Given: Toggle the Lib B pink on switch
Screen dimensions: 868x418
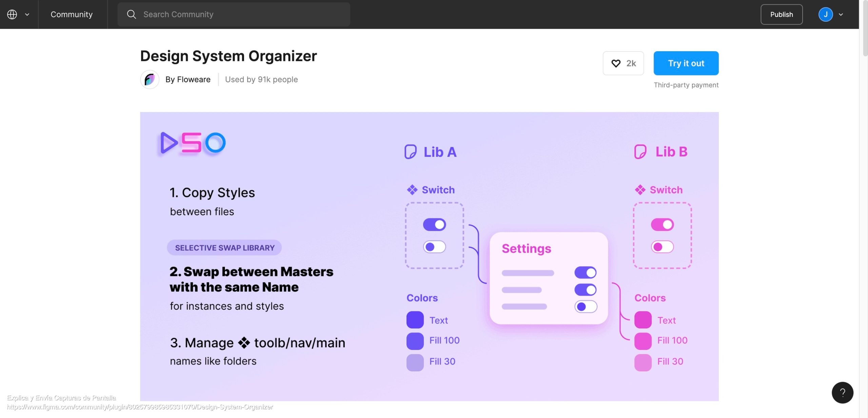Looking at the screenshot, I should coord(662,225).
